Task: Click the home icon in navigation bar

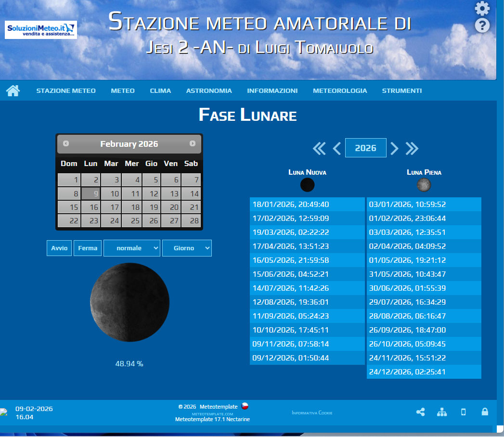Action: (13, 90)
